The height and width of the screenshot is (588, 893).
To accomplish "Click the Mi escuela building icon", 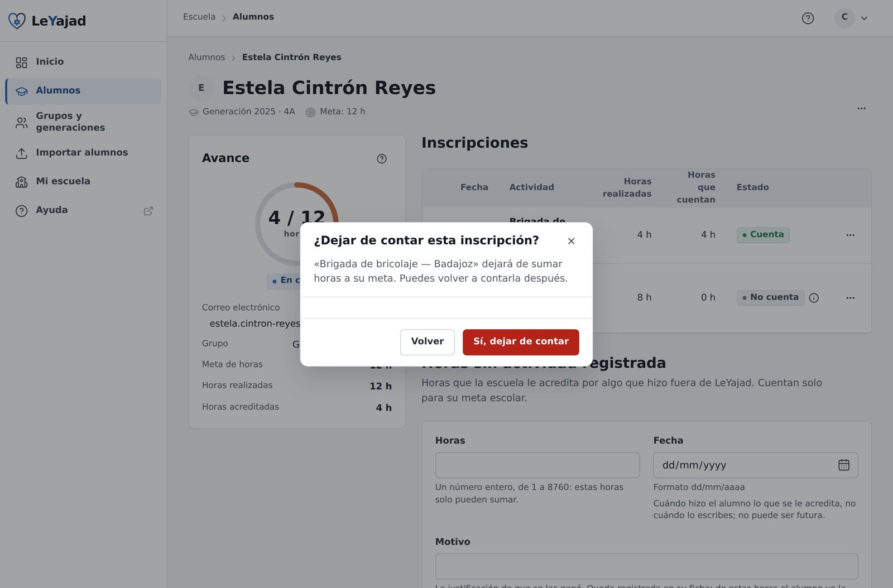I will 21,182.
